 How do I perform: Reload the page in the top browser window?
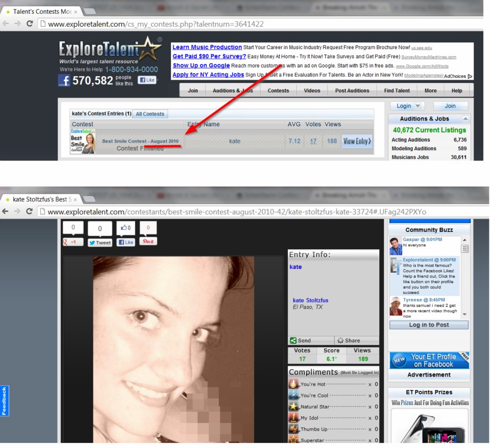click(x=30, y=23)
